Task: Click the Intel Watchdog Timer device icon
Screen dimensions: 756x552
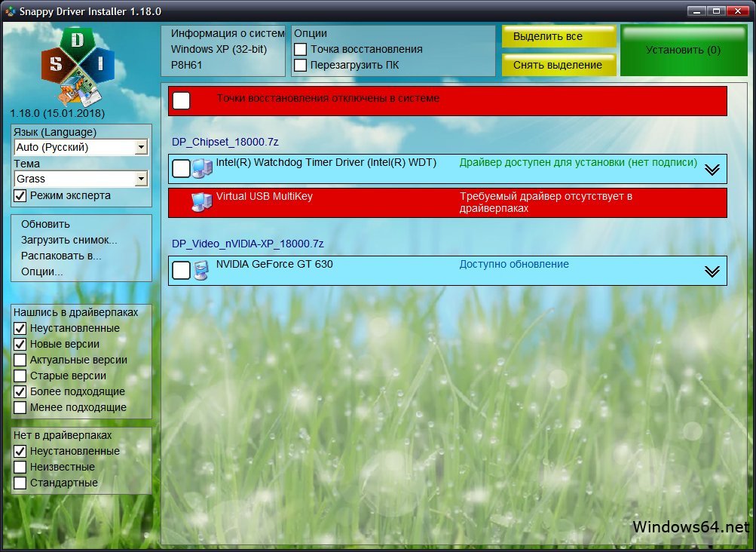Action: (x=202, y=168)
